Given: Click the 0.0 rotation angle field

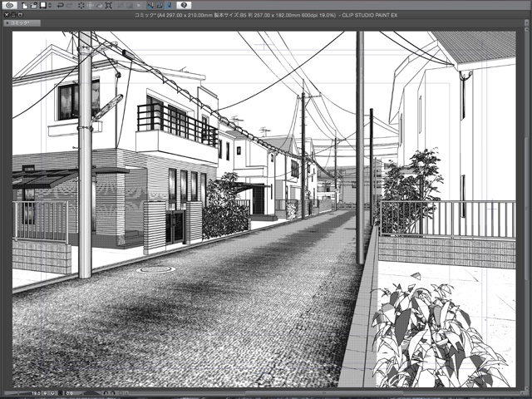Looking at the screenshot, I should click(x=70, y=393).
